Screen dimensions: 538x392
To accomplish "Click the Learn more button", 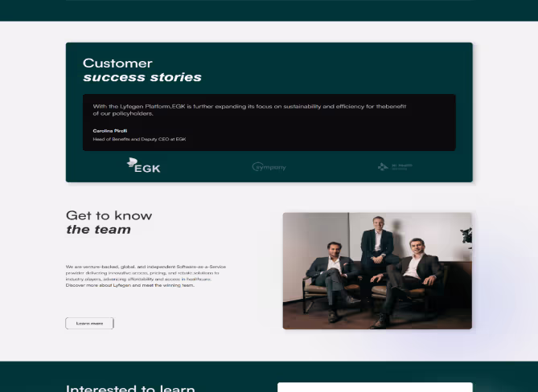I will [89, 323].
